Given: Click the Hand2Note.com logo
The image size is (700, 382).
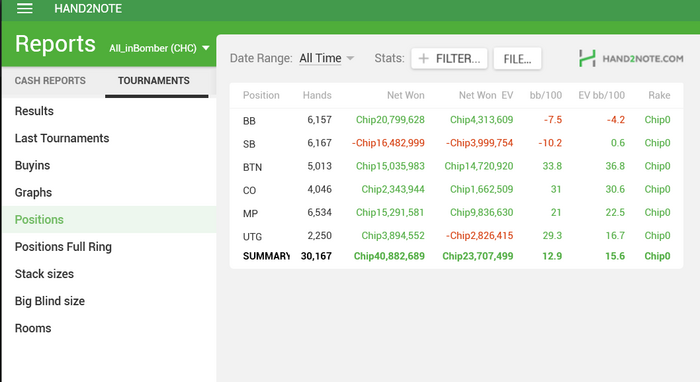Looking at the screenshot, I should [x=631, y=58].
